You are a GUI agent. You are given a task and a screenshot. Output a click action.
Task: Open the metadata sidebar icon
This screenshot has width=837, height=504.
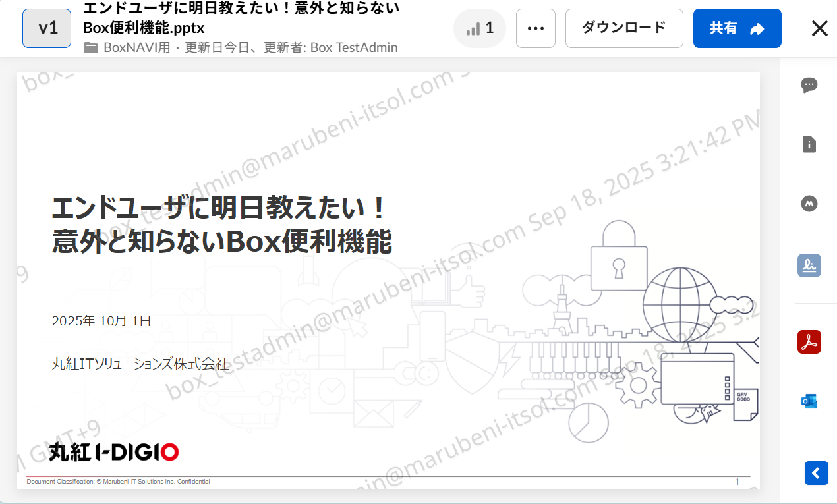(x=809, y=204)
